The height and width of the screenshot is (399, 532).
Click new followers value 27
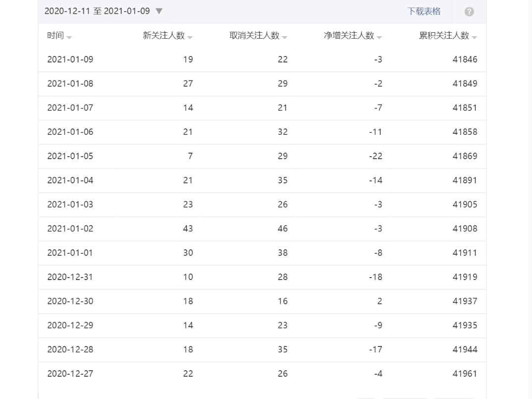[x=188, y=84]
